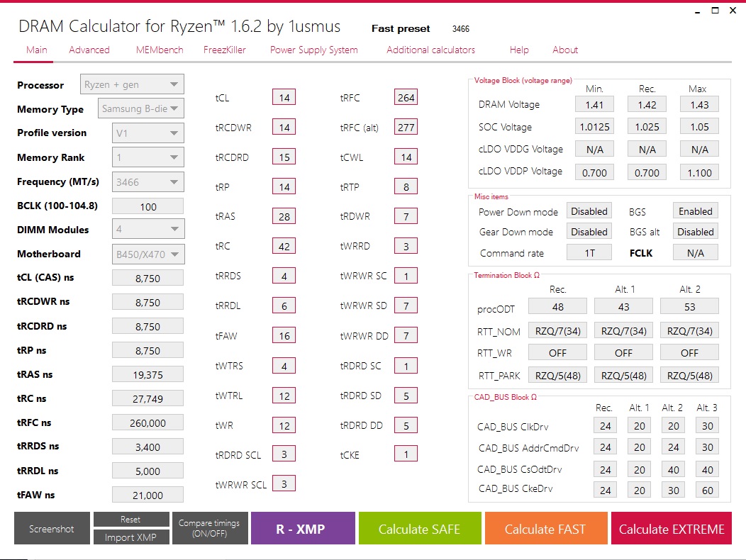Click the tWRWR SCL value box

[284, 483]
